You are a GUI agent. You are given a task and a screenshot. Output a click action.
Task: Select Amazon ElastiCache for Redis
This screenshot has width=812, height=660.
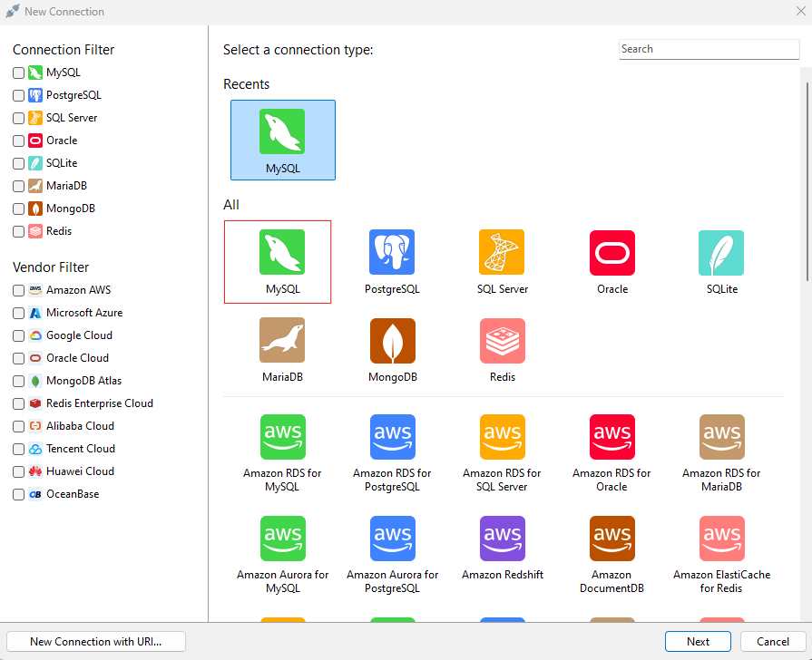721,555
